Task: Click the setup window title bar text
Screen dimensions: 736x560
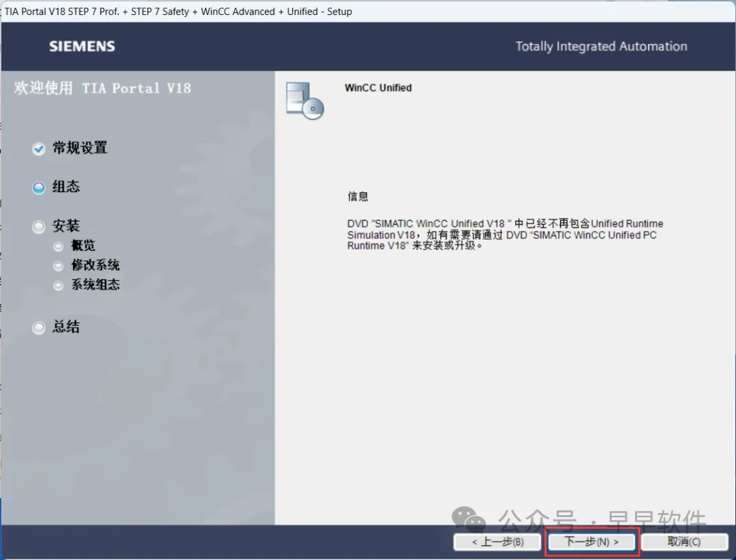Action: tap(178, 12)
